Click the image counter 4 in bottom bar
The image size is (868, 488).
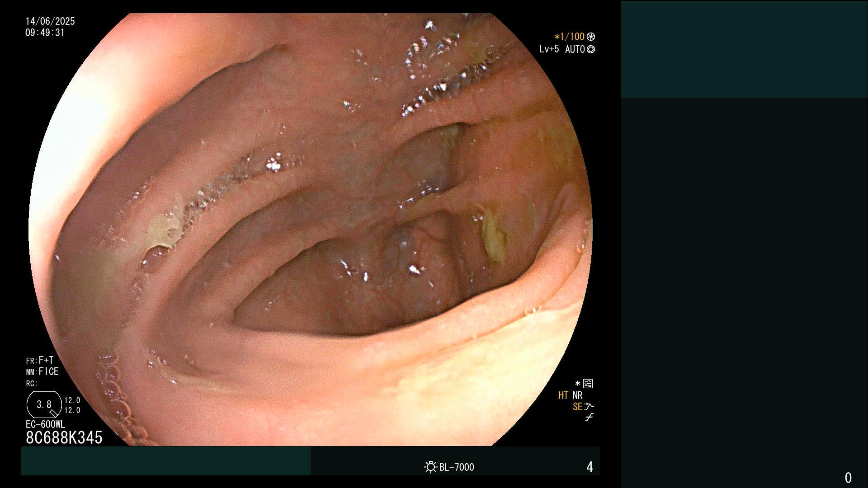click(x=590, y=467)
